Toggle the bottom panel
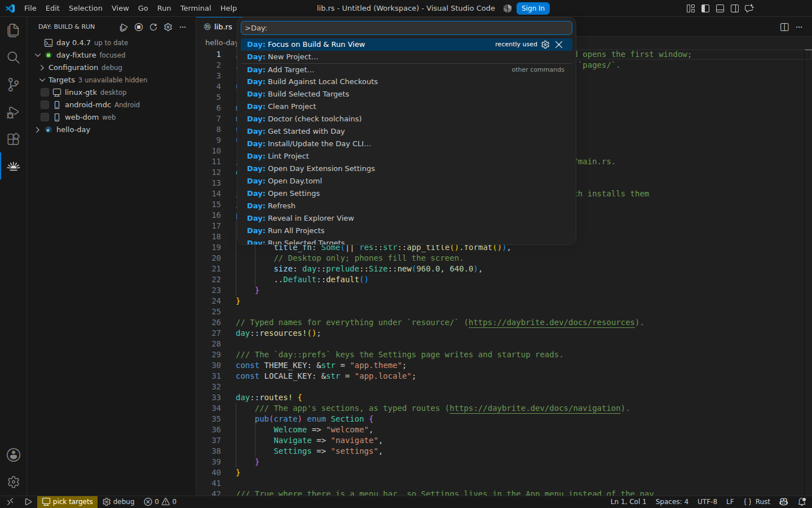 point(720,8)
